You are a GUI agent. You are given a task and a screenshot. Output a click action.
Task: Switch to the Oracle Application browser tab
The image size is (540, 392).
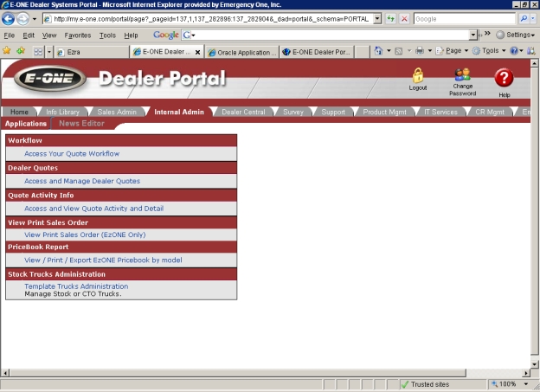[242, 53]
